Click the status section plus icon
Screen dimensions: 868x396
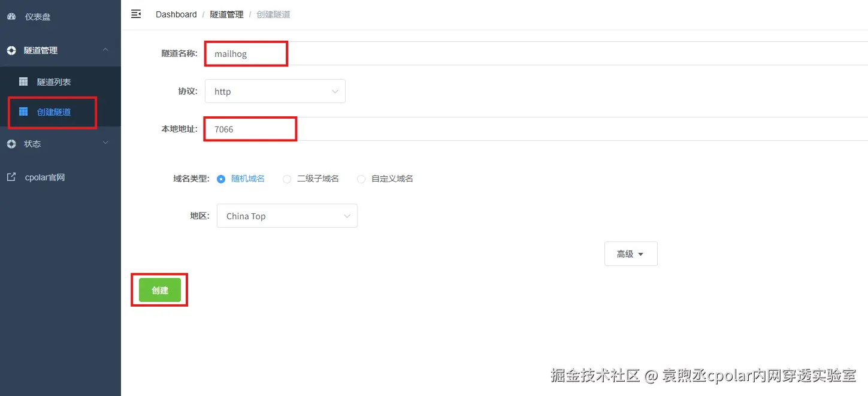pyautogui.click(x=11, y=144)
